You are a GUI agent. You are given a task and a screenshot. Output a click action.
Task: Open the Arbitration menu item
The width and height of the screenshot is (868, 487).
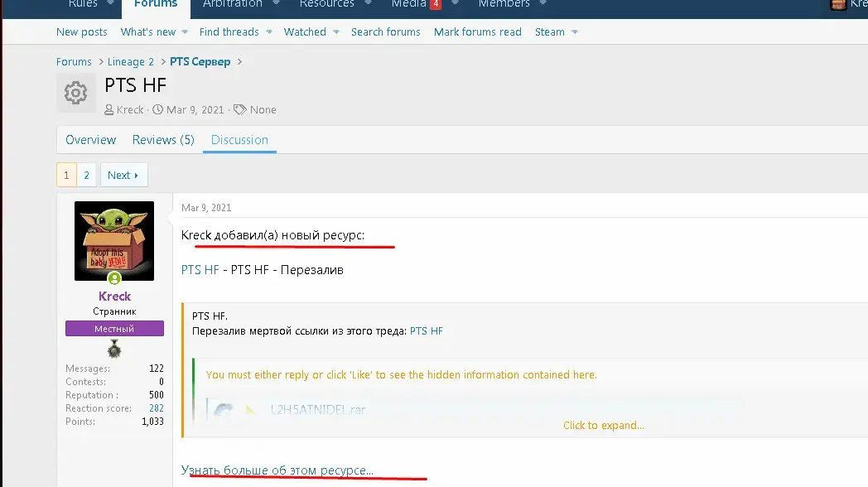(233, 4)
